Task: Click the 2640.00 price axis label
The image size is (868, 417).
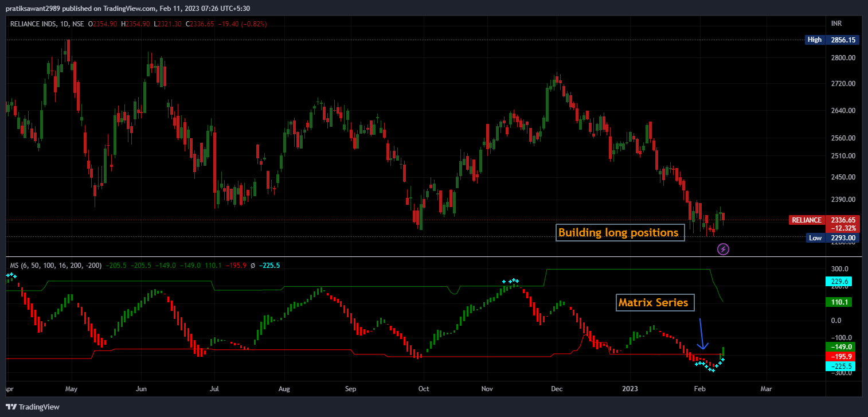Action: [x=843, y=111]
